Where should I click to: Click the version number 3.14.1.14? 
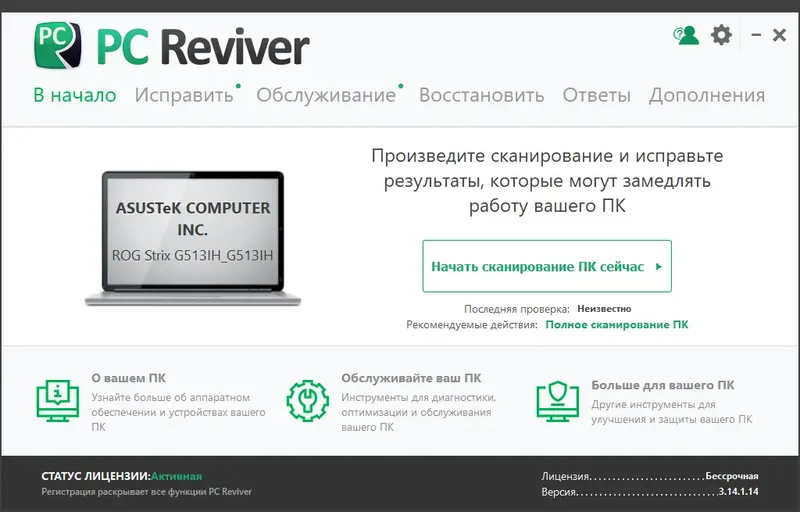[738, 492]
